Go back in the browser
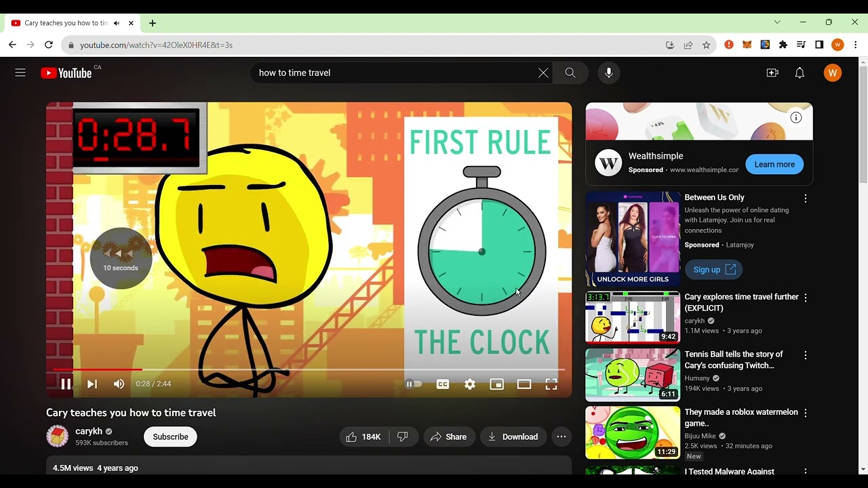The height and width of the screenshot is (488, 868). (x=12, y=45)
